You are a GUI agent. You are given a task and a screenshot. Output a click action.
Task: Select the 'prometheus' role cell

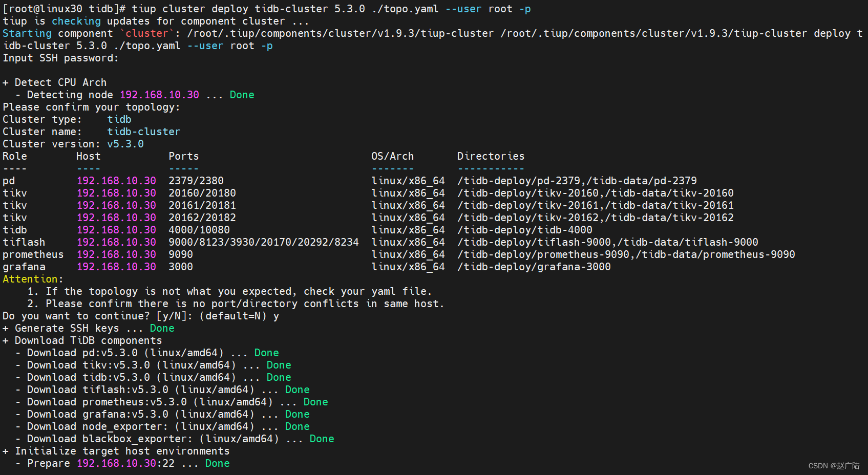[x=33, y=254]
